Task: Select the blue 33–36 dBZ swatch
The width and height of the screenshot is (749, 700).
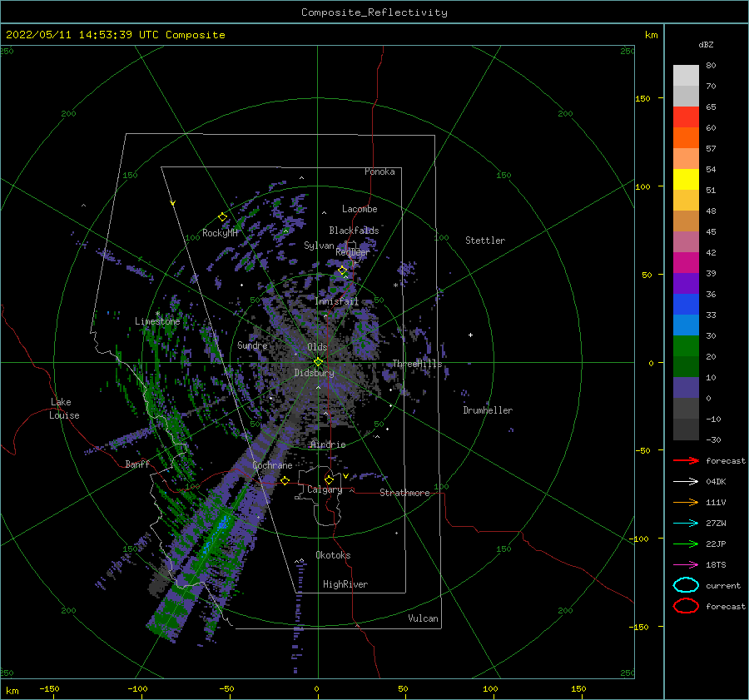Action: click(686, 305)
